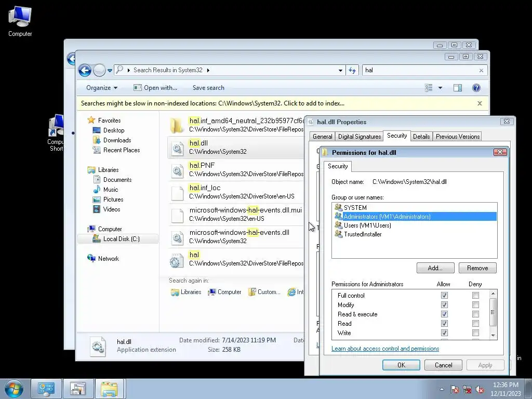Click the Add... button
Image resolution: width=532 pixels, height=399 pixels.
[435, 268]
